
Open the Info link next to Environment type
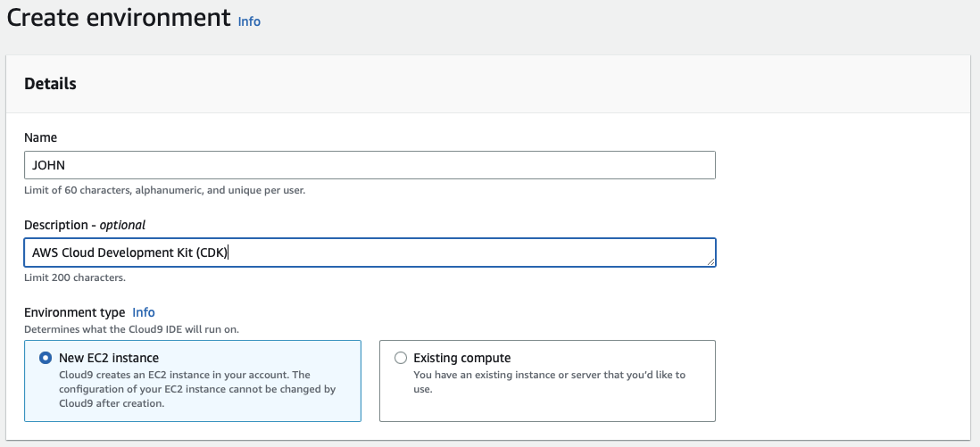[144, 312]
